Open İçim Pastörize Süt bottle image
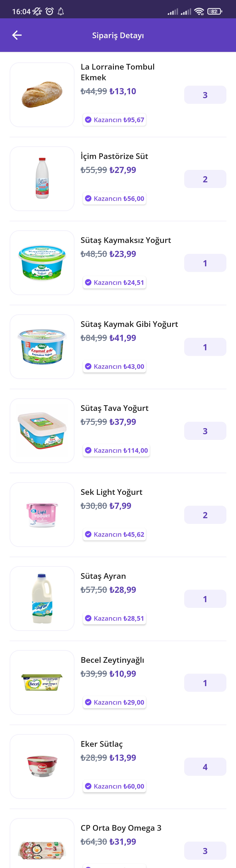 click(x=42, y=179)
